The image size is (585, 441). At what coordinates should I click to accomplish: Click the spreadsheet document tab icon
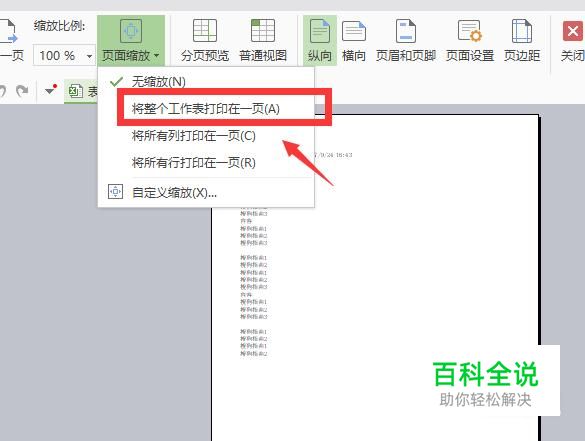pos(76,91)
